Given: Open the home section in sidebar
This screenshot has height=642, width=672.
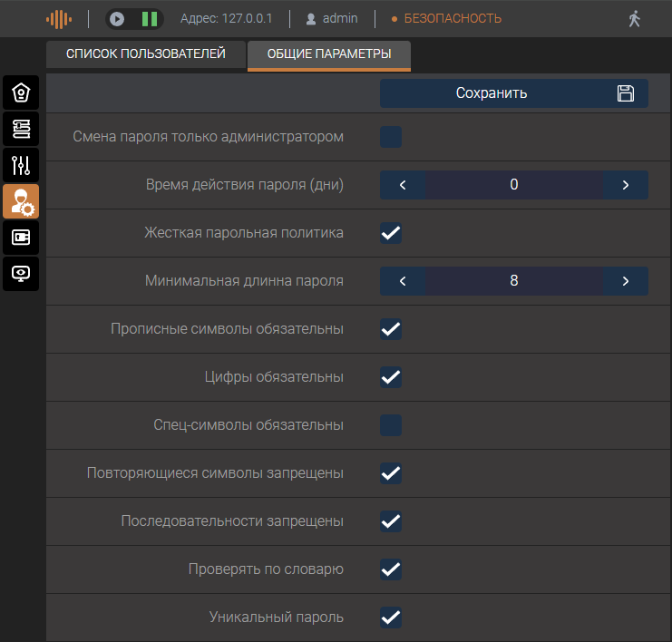Looking at the screenshot, I should coord(21,93).
